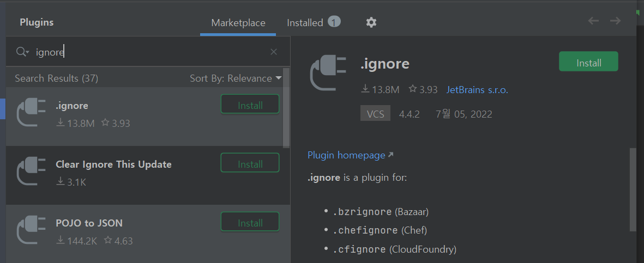644x263 pixels.
Task: Click the .chefignore (Chef) list item
Action: coord(380,230)
